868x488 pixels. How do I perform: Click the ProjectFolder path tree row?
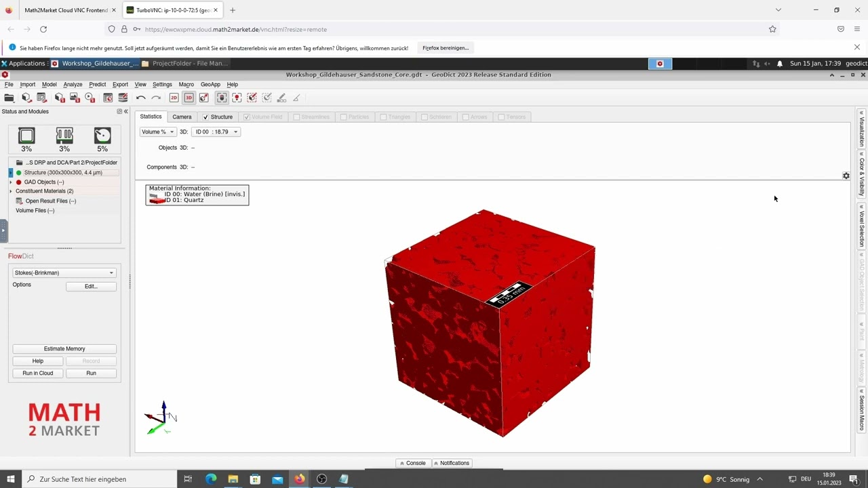[66, 163]
